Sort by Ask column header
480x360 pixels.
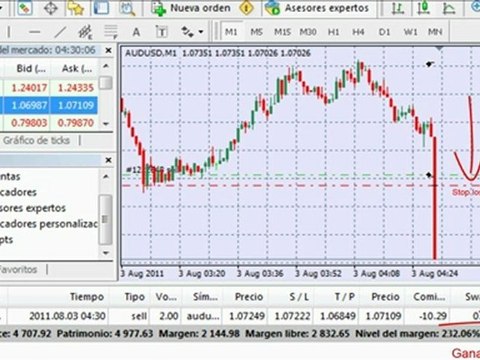tap(77, 69)
